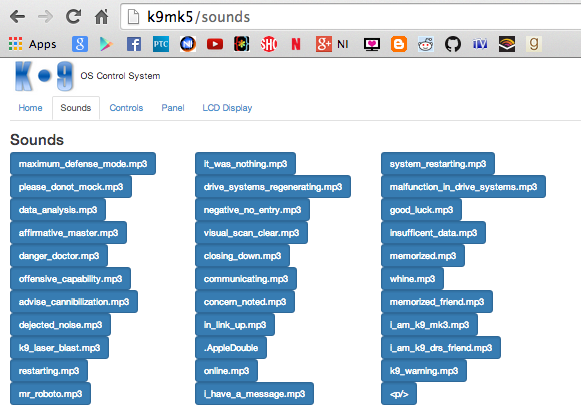Play restarting.mp3 sound
581x416 pixels.
49,370
